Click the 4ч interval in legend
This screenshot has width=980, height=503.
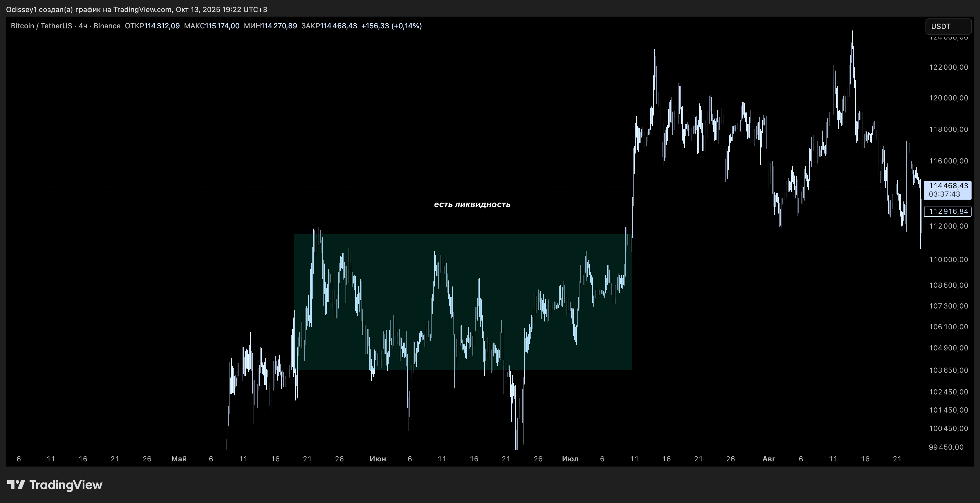(x=83, y=26)
